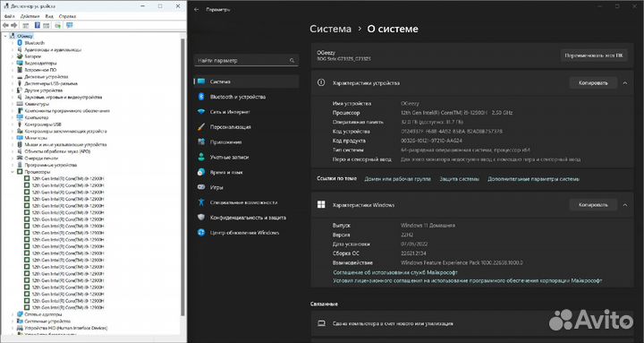The height and width of the screenshot is (343, 644).
Task: Select Программные устройства in the tree
Action: (x=50, y=165)
